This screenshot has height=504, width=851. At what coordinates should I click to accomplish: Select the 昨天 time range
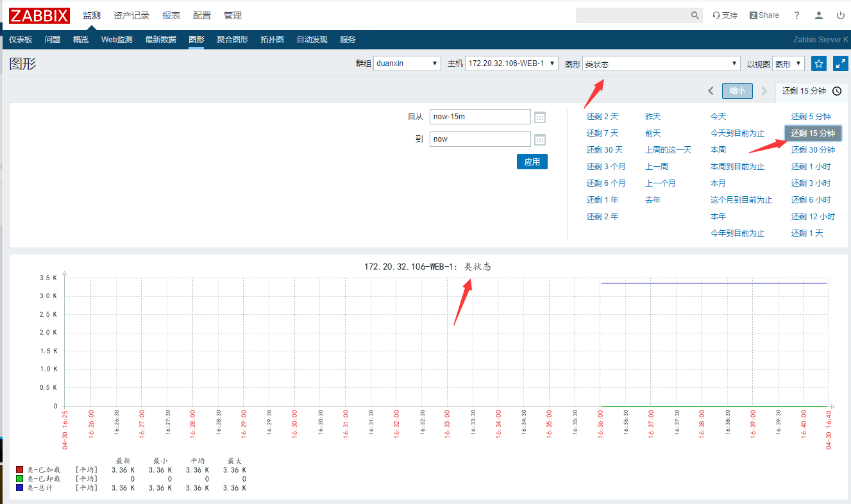point(653,117)
